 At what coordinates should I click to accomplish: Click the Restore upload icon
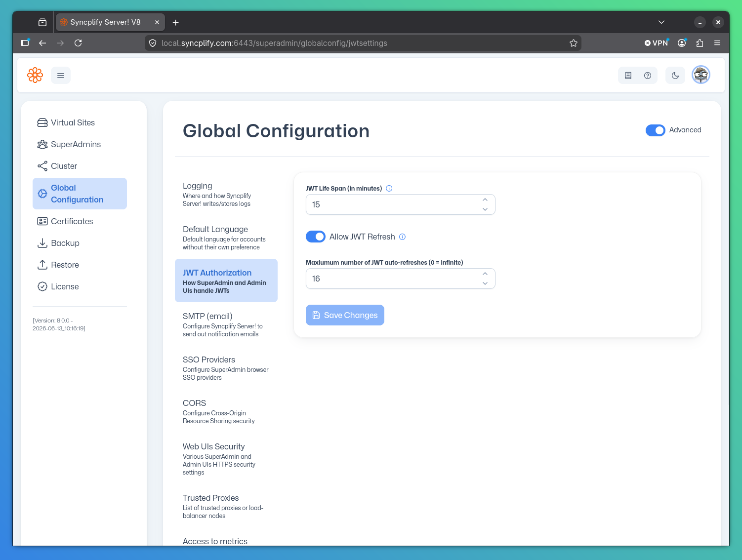click(x=42, y=265)
